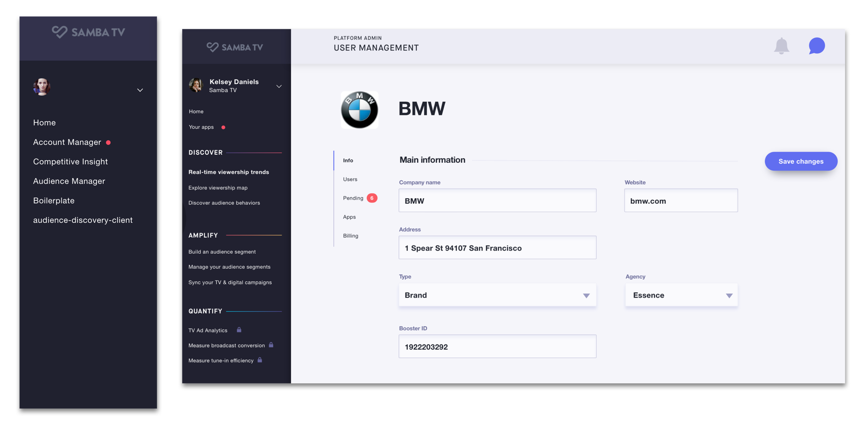The width and height of the screenshot is (868, 425).
Task: Click the large BMW company title
Action: (x=422, y=108)
